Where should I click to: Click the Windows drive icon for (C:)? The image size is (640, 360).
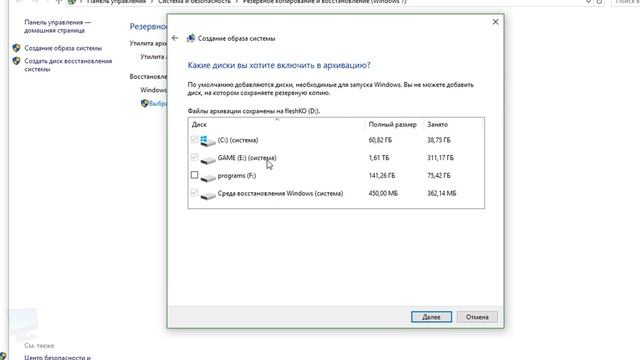click(x=208, y=141)
